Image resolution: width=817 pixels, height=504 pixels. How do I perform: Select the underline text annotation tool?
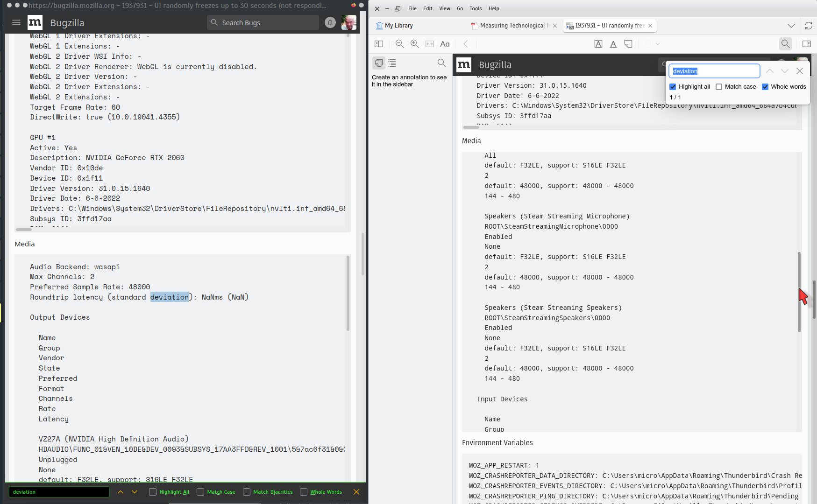(613, 44)
